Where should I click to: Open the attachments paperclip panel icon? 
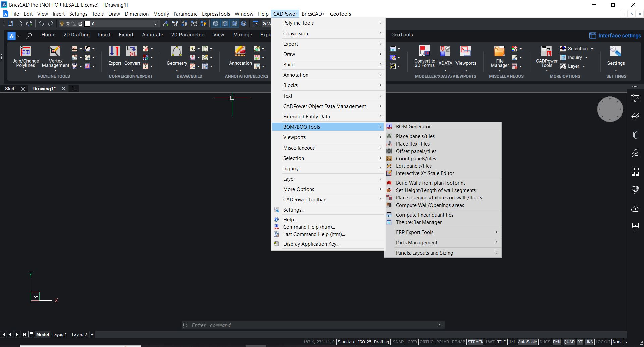(x=635, y=135)
